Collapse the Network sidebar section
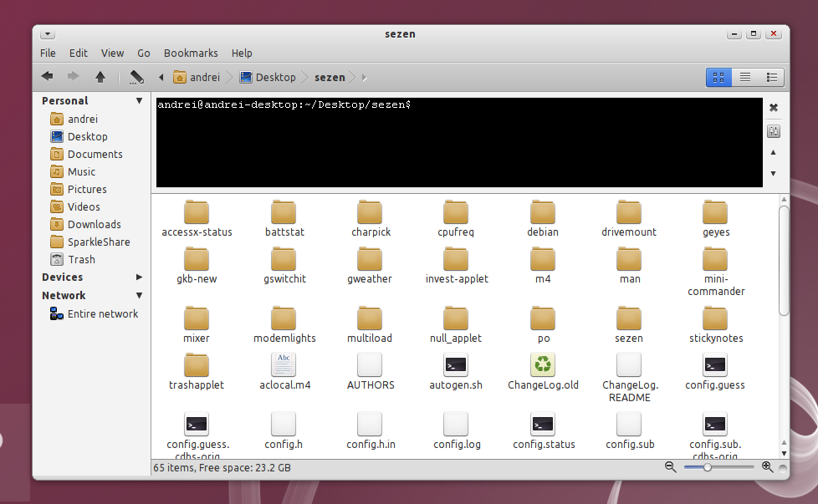Image resolution: width=818 pixels, height=504 pixels. point(140,296)
